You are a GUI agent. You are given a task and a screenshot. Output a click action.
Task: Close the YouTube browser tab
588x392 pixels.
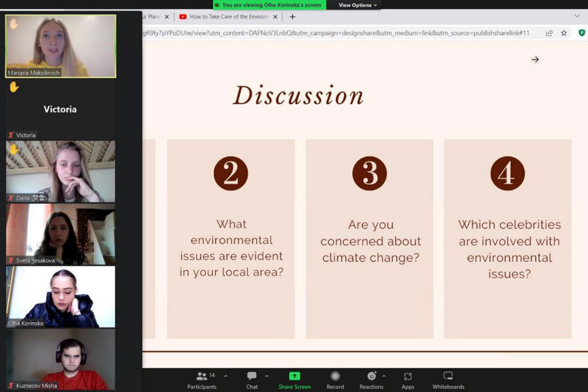tap(275, 17)
